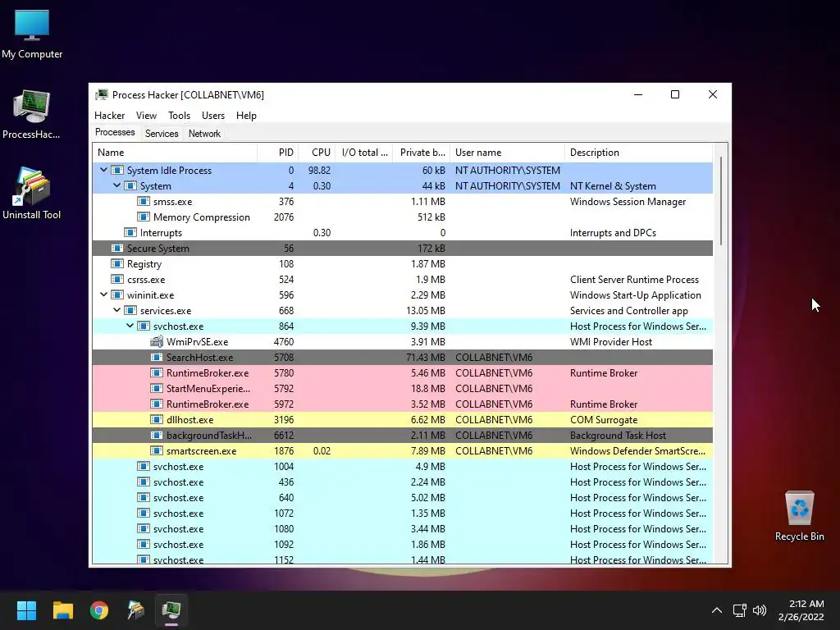
Task: Launch Google Chrome from the taskbar
Action: 99,610
